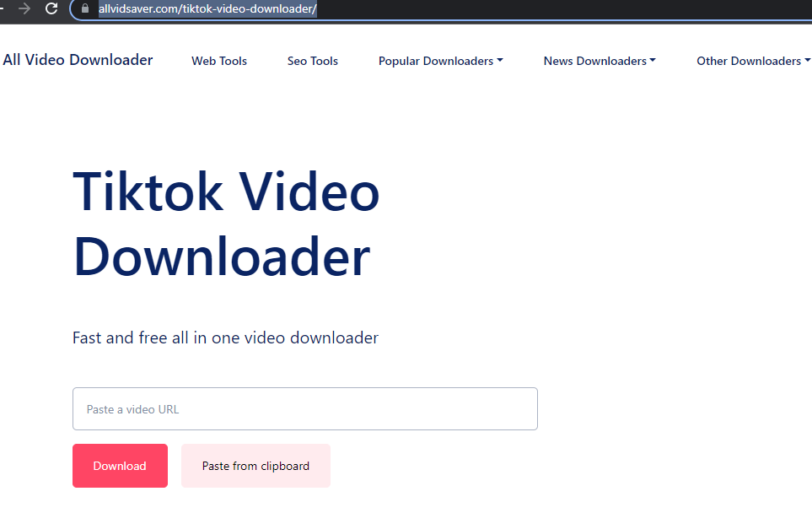The width and height of the screenshot is (812, 513).
Task: Click the Tiktok Video Downloader heading
Action: tap(226, 224)
